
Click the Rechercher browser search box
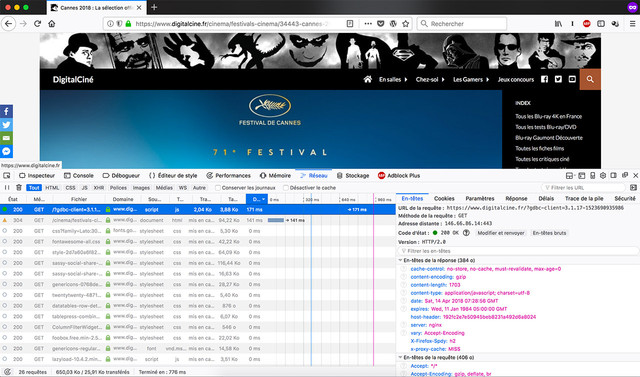click(462, 24)
